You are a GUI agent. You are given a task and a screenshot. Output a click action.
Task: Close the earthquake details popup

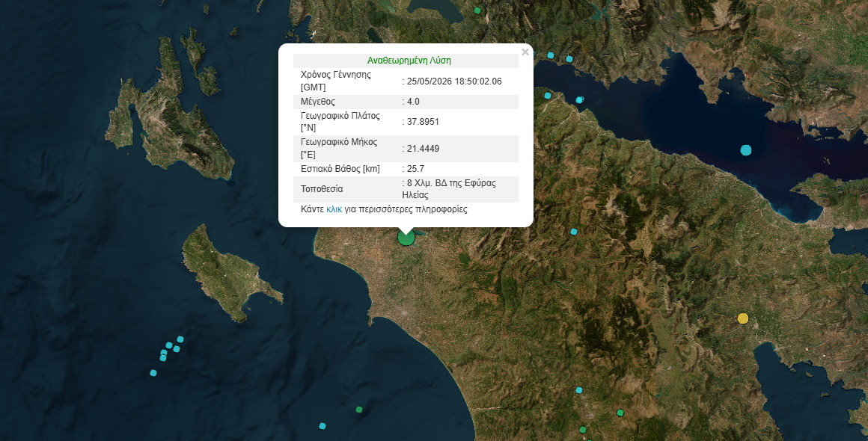(525, 52)
